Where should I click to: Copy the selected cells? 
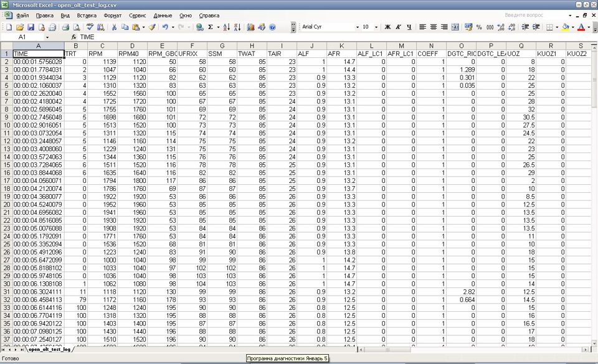[125, 27]
